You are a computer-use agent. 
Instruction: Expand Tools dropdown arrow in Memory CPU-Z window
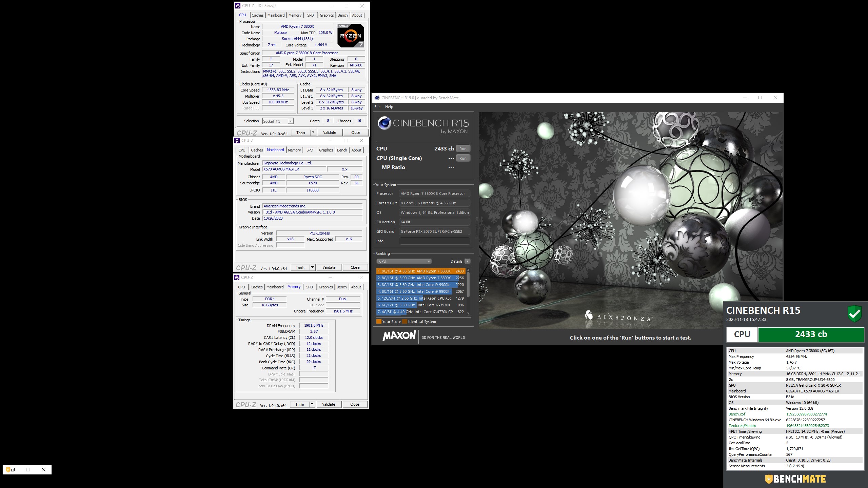(312, 404)
